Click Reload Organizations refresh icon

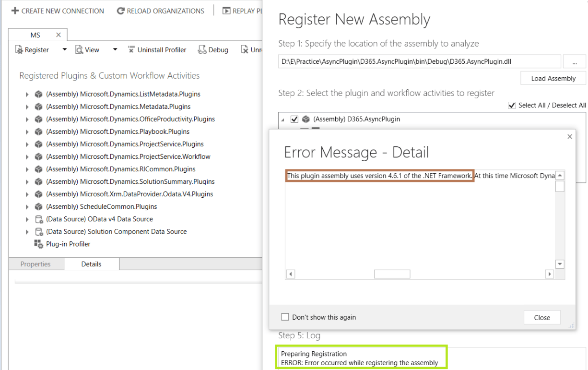click(121, 11)
